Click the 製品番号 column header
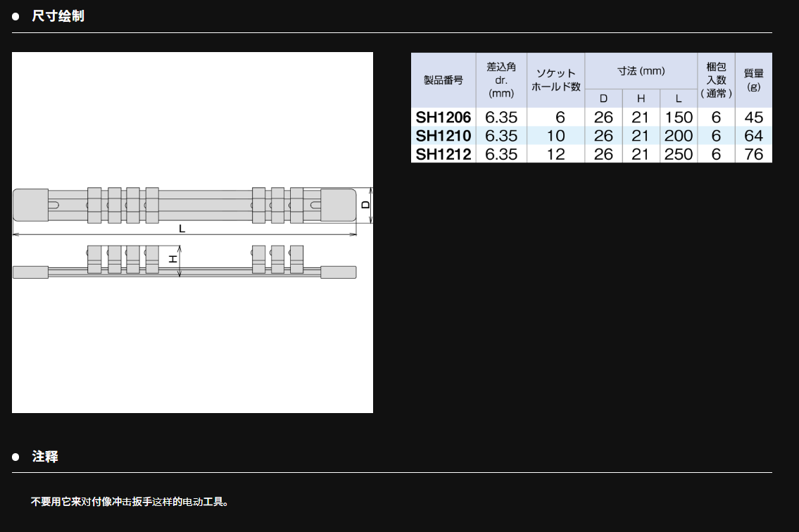 point(443,80)
